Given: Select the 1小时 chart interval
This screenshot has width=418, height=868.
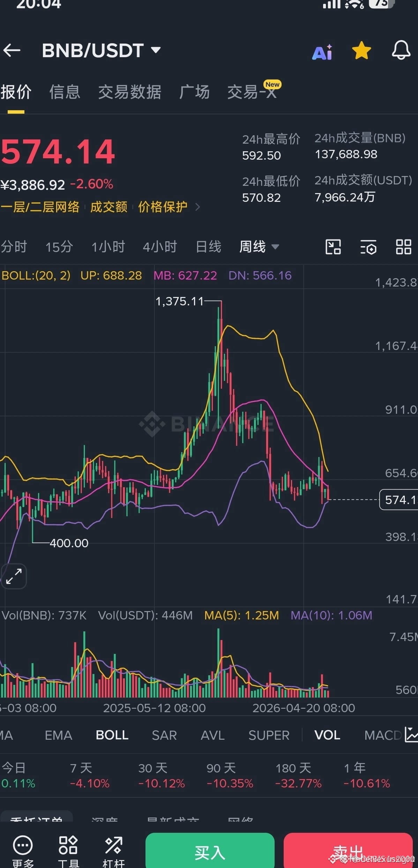Looking at the screenshot, I should [x=108, y=247].
